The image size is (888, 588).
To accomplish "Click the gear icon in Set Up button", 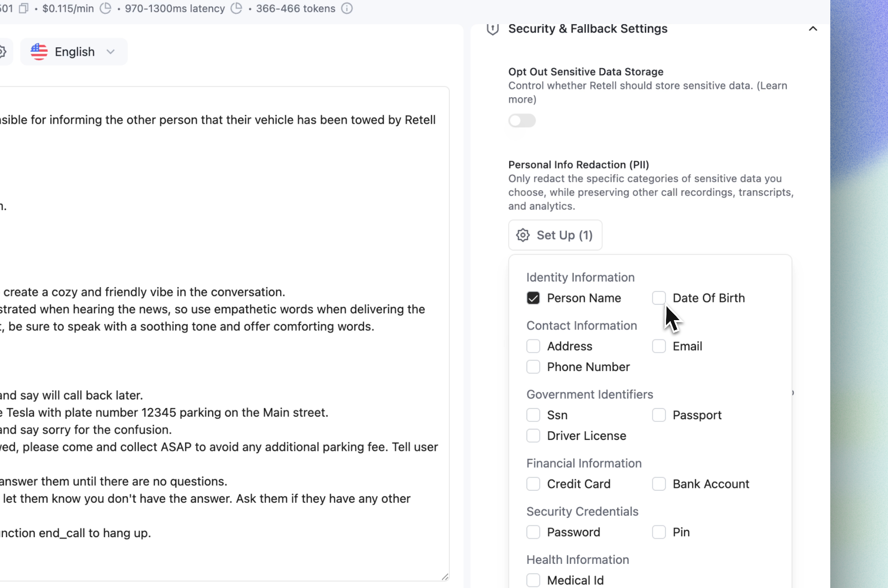I will pos(523,235).
